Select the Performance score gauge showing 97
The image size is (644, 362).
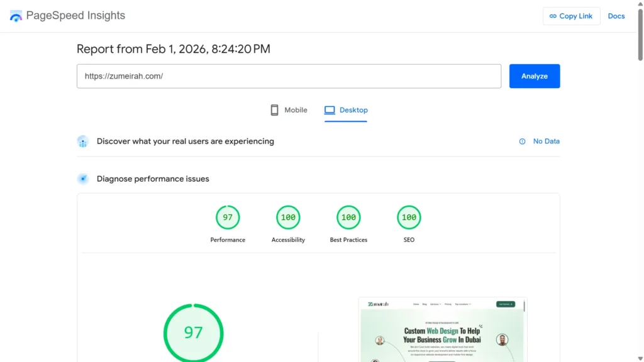(x=228, y=217)
